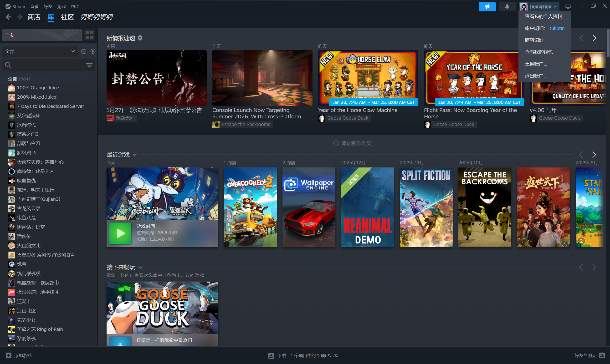Open Split Fiction game cover thumbnail
This screenshot has height=364, width=610.
[x=426, y=207]
